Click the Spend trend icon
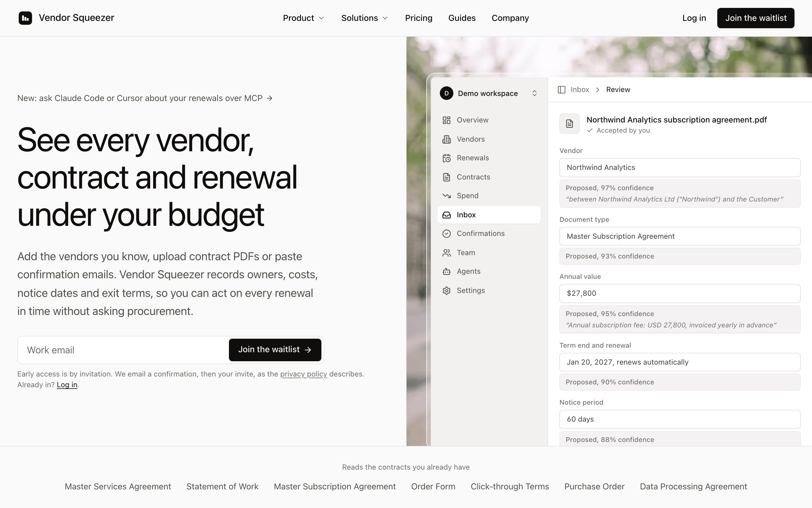The width and height of the screenshot is (812, 508). coord(446,196)
